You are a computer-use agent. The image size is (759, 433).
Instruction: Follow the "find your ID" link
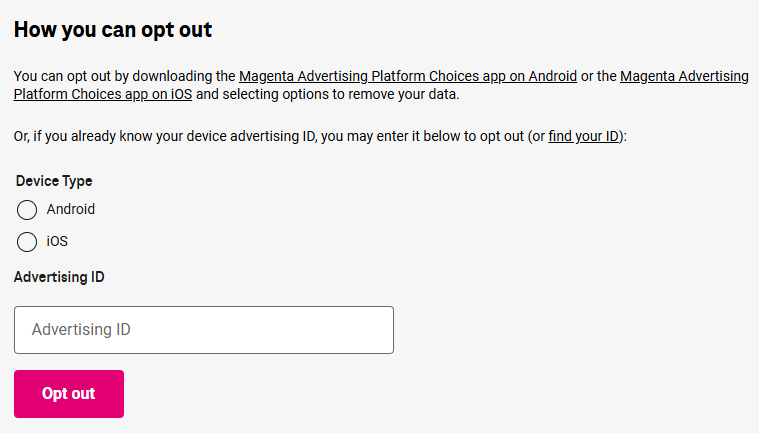(584, 136)
